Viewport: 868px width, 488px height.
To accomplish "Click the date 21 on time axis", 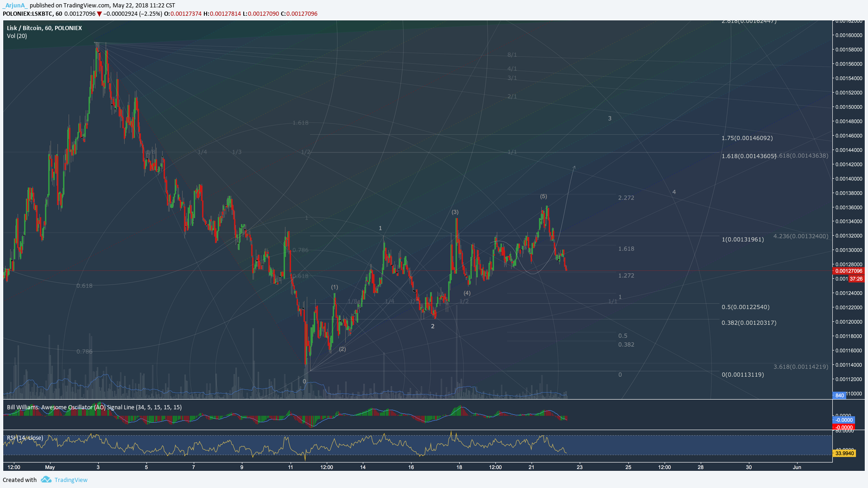I will point(532,467).
